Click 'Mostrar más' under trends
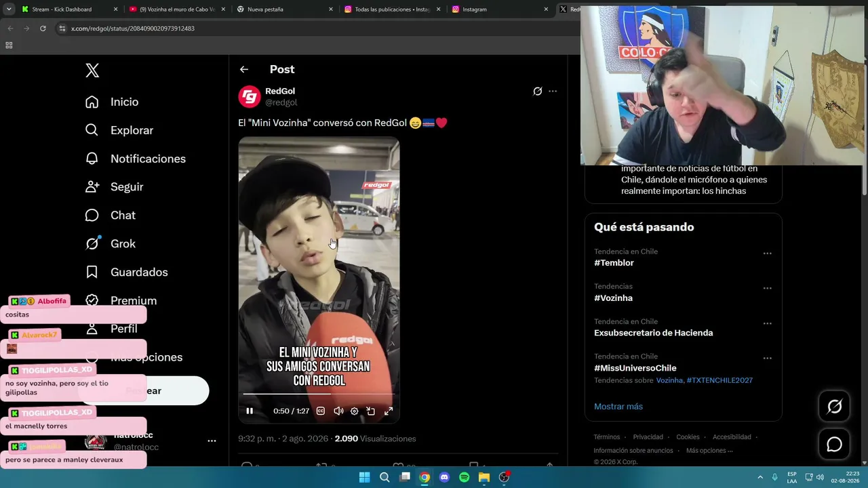The height and width of the screenshot is (488, 868). (618, 407)
